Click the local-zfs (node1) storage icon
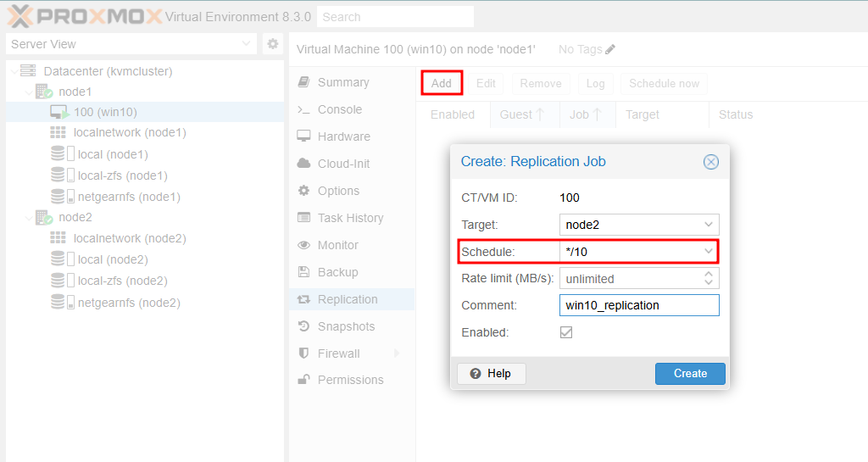Screen dimensions: 868x462 62,175
